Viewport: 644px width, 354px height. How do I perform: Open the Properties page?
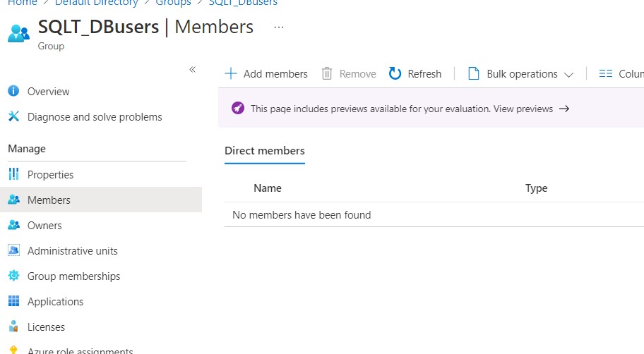click(x=51, y=175)
